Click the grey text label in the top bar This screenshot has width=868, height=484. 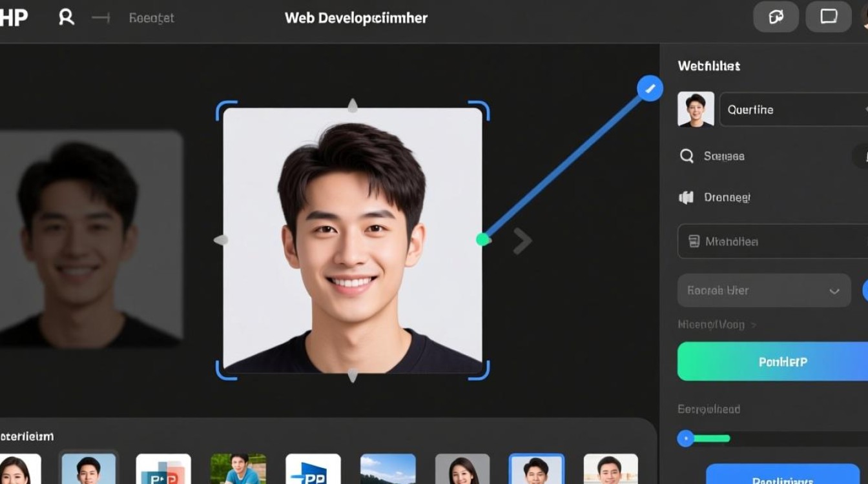[152, 17]
